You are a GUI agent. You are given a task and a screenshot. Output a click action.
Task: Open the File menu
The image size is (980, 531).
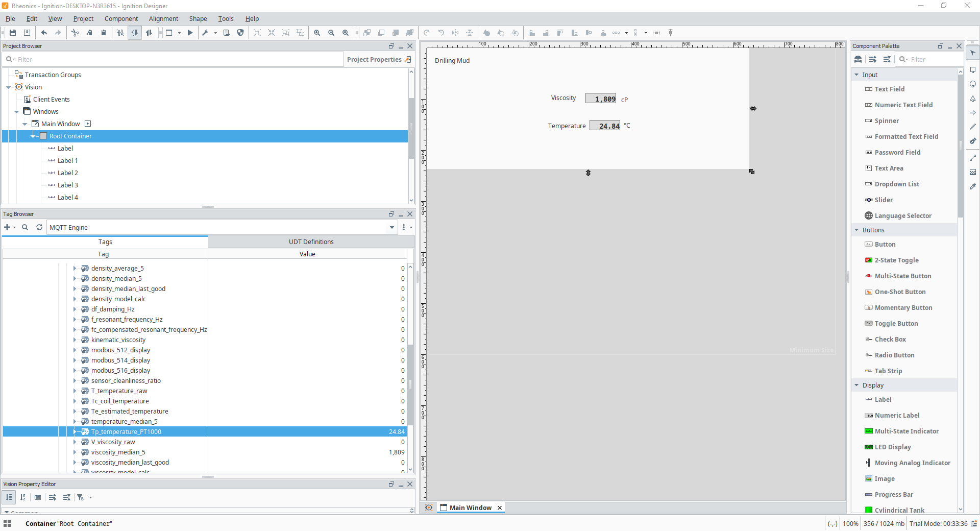(10, 18)
